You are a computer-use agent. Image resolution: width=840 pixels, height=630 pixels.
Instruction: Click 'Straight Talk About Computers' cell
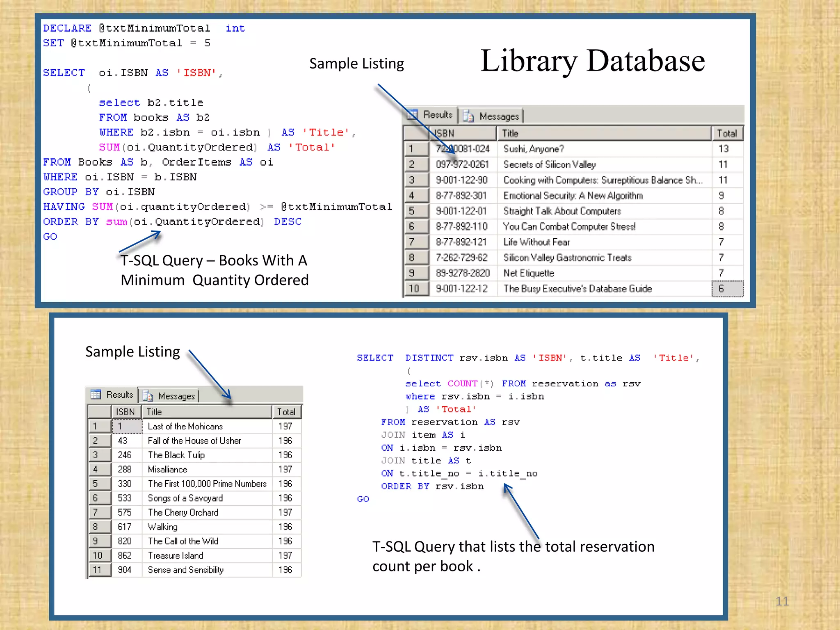(604, 211)
